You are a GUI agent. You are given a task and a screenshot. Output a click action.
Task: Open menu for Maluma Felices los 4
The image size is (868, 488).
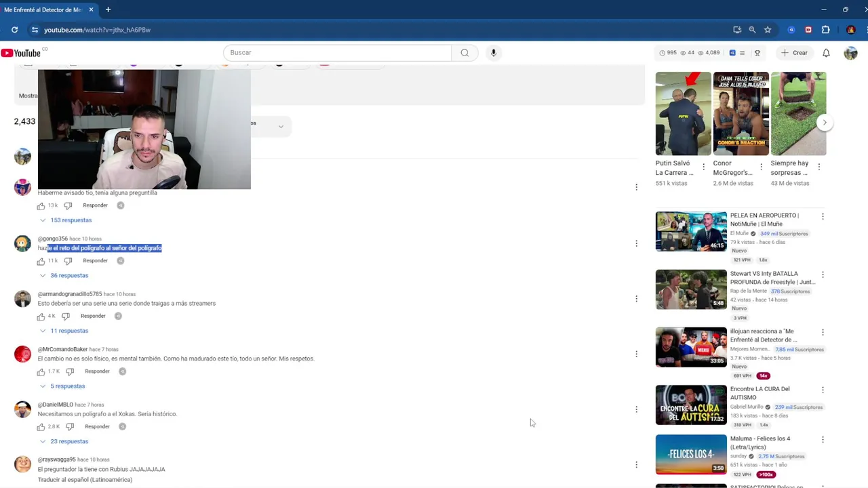tap(823, 440)
